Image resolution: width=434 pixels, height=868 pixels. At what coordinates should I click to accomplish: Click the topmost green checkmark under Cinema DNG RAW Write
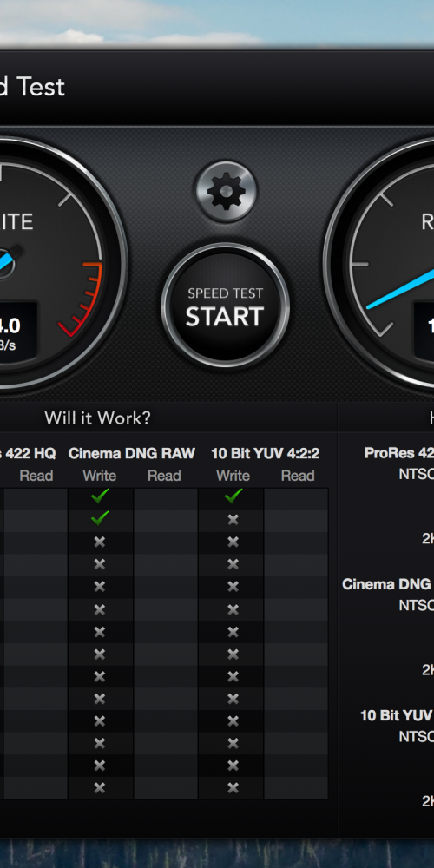[x=100, y=496]
